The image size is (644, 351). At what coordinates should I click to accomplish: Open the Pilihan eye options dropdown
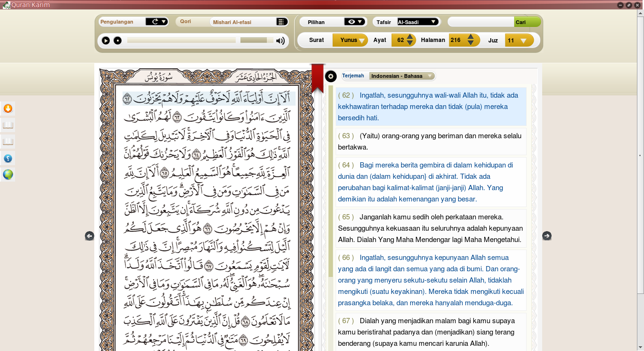[355, 22]
